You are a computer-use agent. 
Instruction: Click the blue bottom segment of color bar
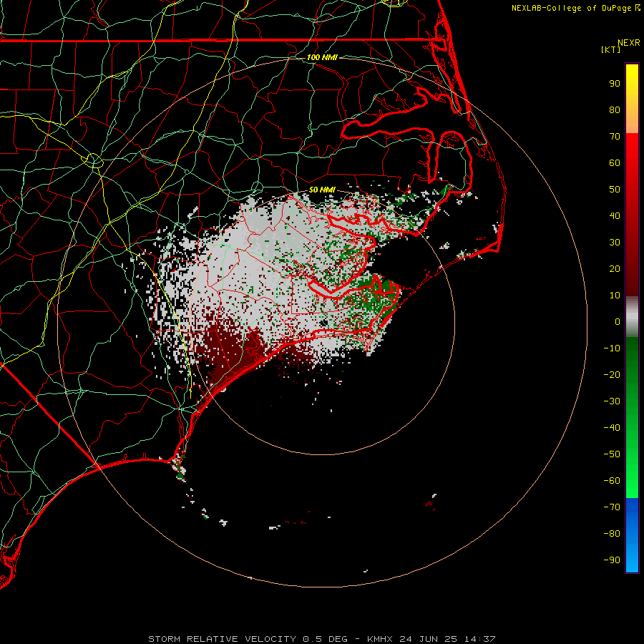pyautogui.click(x=632, y=535)
